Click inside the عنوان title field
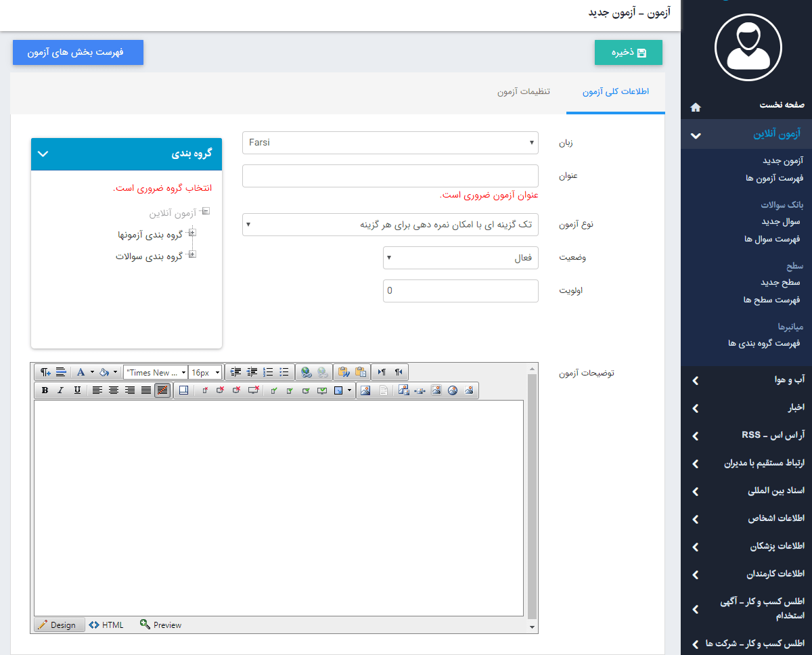812x655 pixels. (390, 175)
